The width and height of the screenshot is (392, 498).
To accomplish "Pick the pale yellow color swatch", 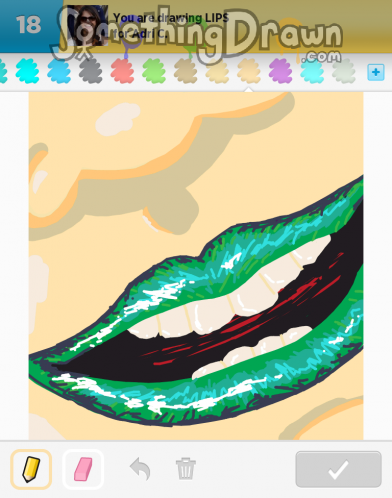I will coord(217,71).
